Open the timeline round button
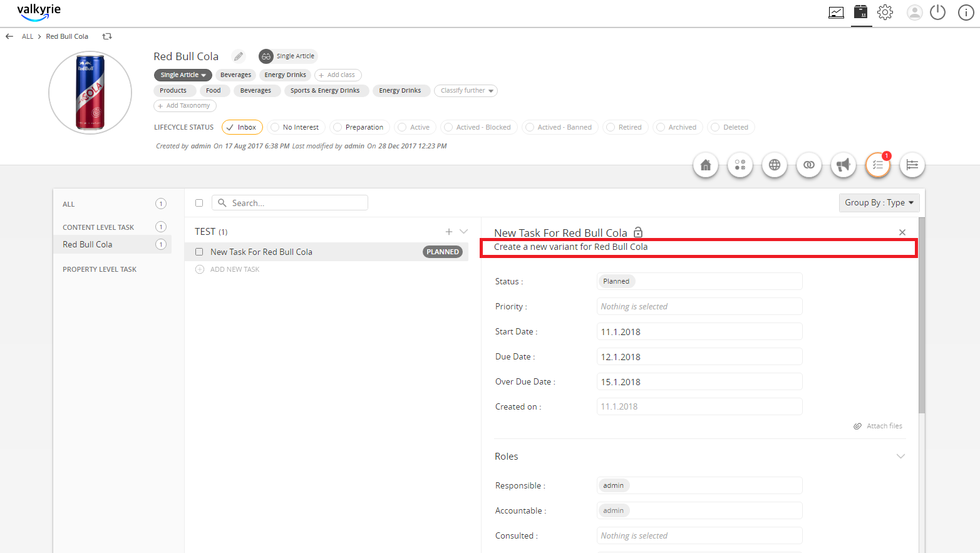This screenshot has height=553, width=980. coord(912,165)
